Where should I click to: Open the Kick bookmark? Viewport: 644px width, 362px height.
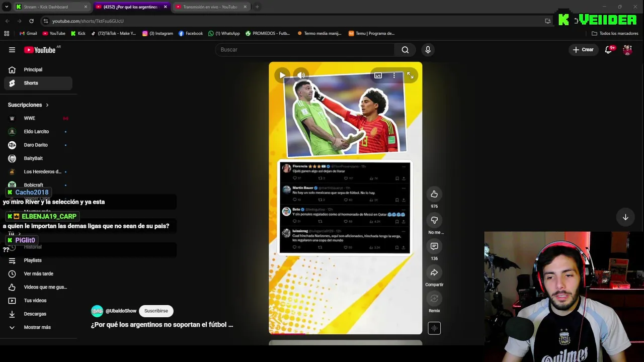pos(78,34)
